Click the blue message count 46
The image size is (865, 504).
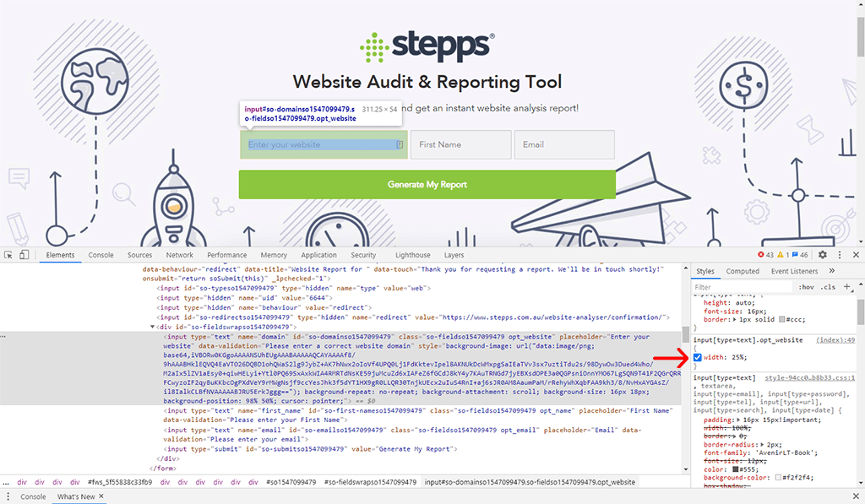point(800,255)
